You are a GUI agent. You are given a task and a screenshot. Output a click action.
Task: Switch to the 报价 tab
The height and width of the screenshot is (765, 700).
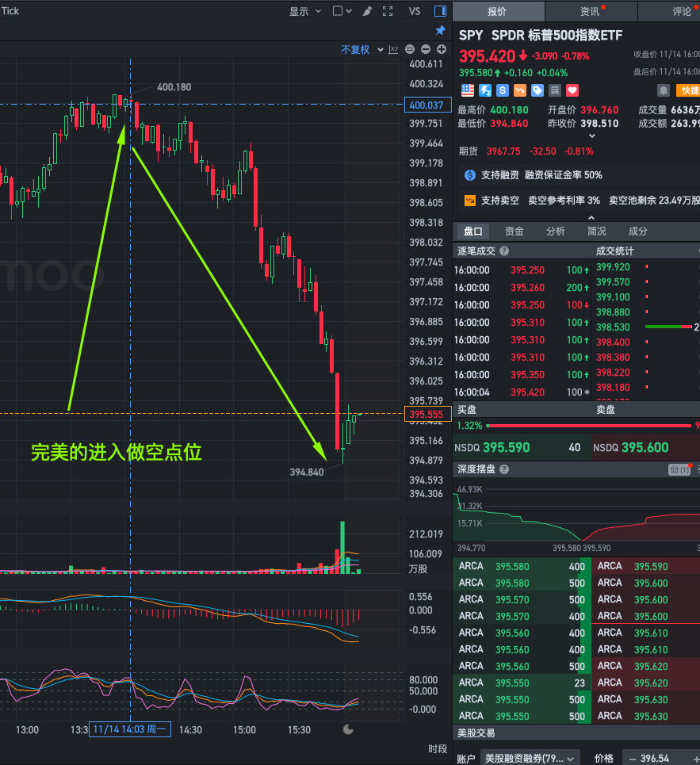coord(498,11)
